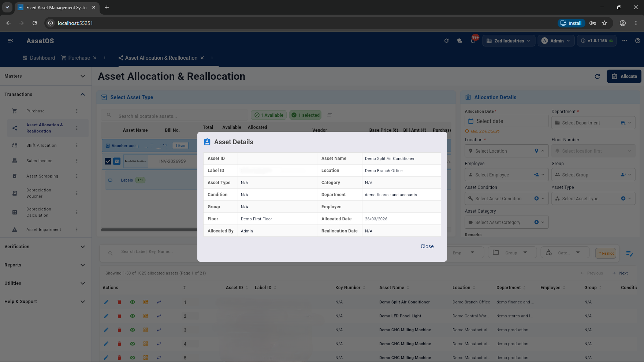Open the Zed Industries company dropdown
Viewport: 644px width, 362px height.
(x=509, y=41)
